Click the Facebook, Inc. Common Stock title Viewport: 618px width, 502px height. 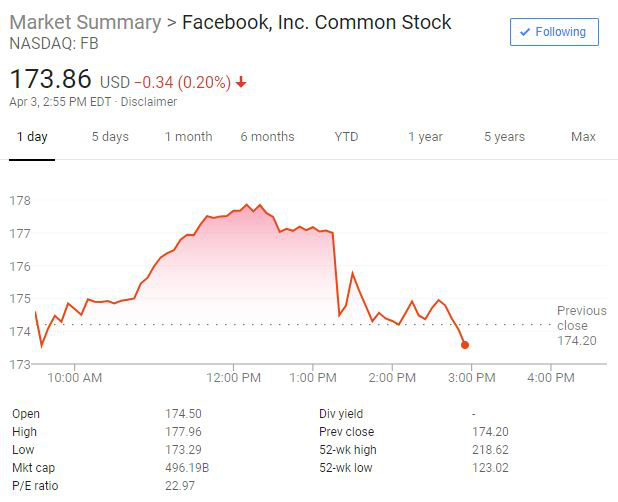(x=316, y=22)
